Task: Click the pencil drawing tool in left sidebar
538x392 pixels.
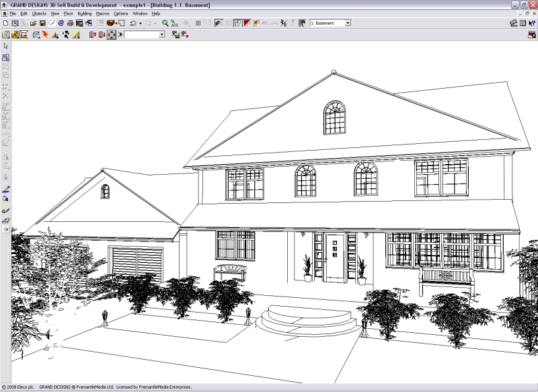Action: point(5,189)
